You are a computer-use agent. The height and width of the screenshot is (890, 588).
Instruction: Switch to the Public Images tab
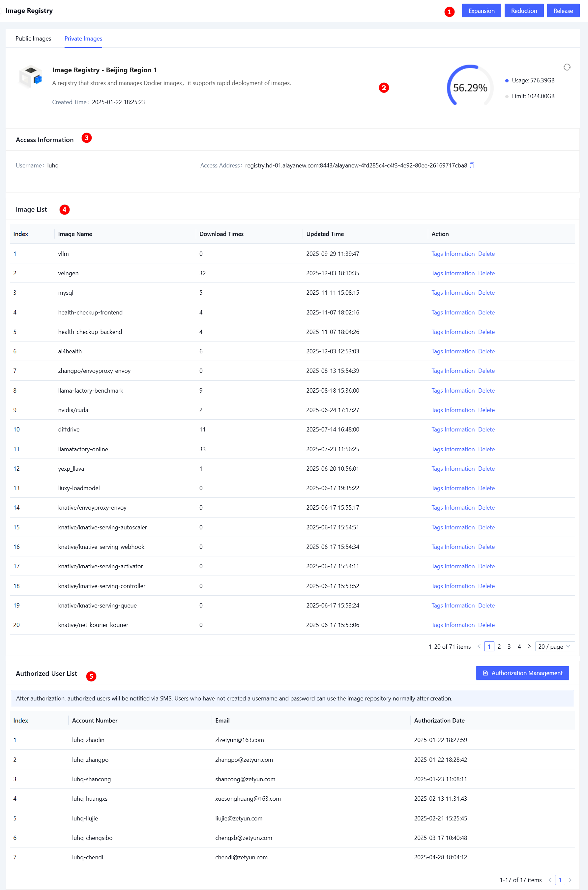point(33,39)
